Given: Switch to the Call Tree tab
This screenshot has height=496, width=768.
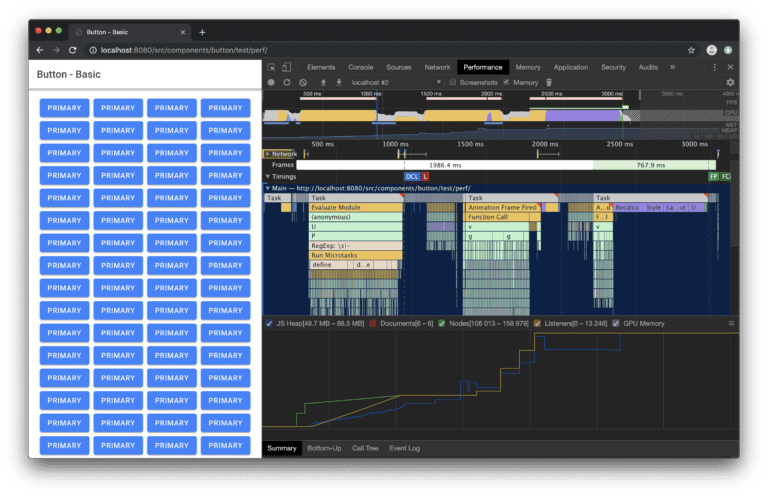Looking at the screenshot, I should tap(365, 449).
